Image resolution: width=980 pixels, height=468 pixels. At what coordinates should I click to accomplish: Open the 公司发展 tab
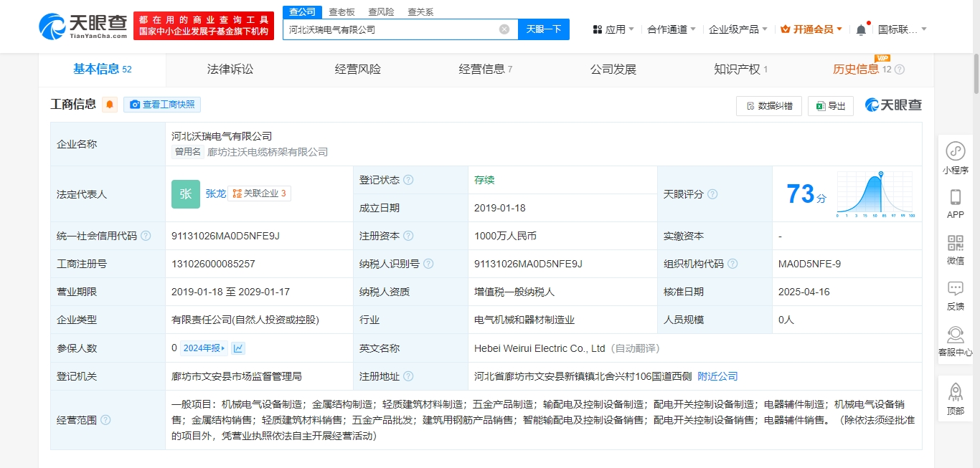[613, 70]
